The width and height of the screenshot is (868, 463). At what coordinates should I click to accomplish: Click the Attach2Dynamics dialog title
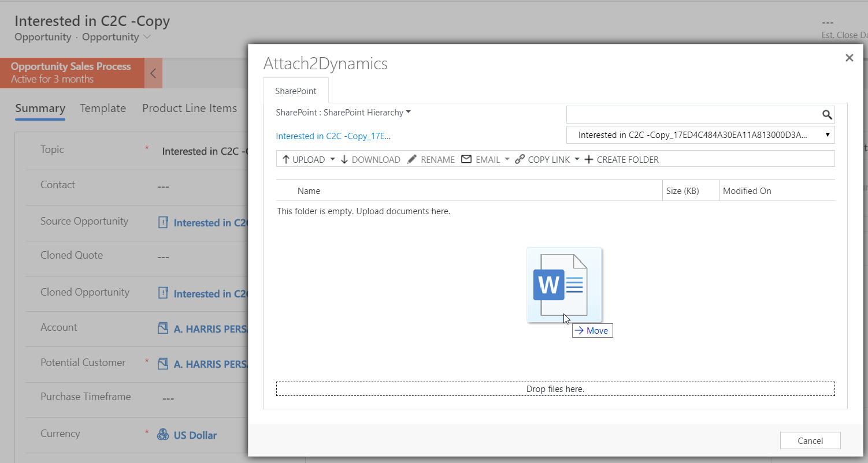coord(325,64)
